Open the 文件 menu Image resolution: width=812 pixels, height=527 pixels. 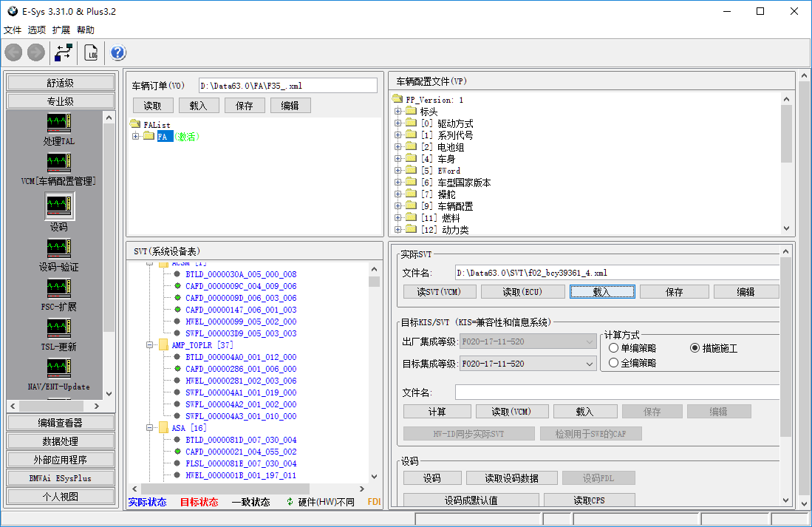13,30
